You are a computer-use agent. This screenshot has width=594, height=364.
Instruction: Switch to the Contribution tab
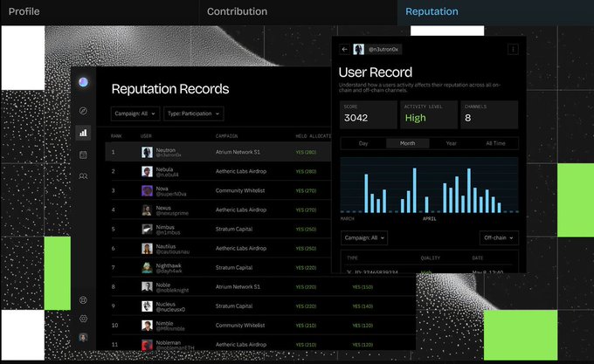point(237,11)
